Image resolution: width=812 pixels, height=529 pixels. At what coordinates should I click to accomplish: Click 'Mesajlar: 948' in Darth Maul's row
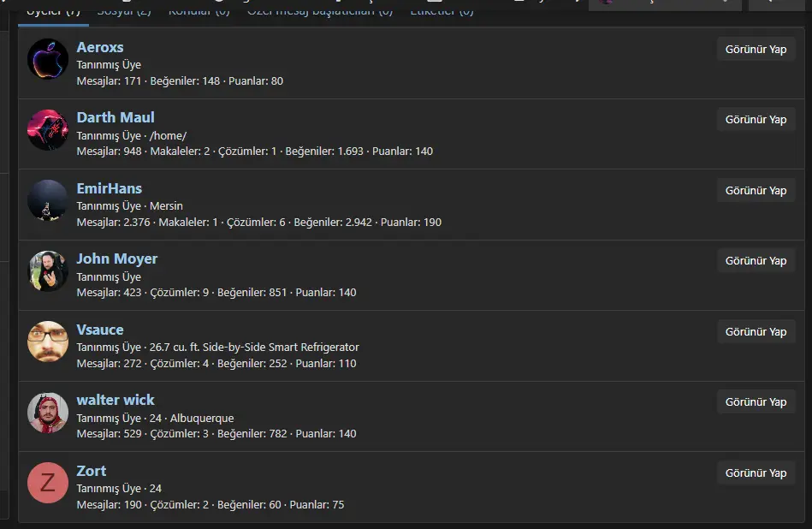tap(109, 152)
